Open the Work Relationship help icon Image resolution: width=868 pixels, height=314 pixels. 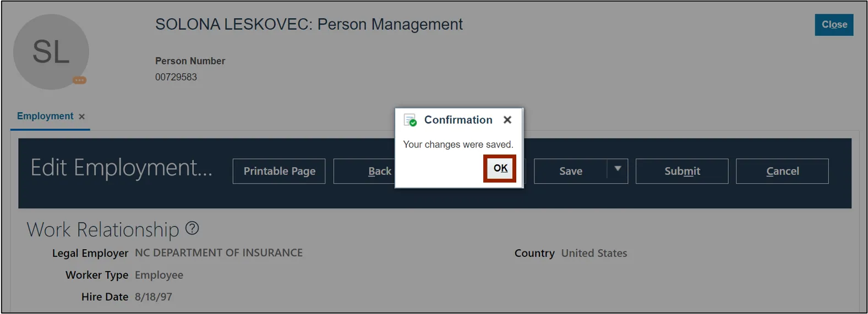pos(192,228)
